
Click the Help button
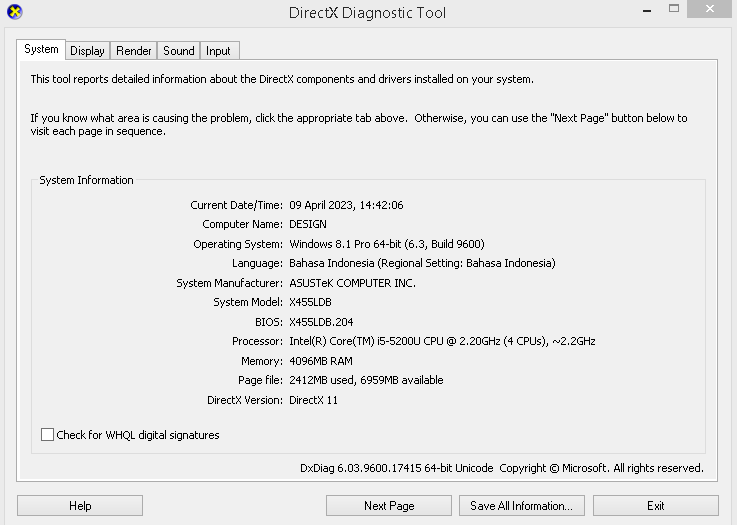coord(80,506)
